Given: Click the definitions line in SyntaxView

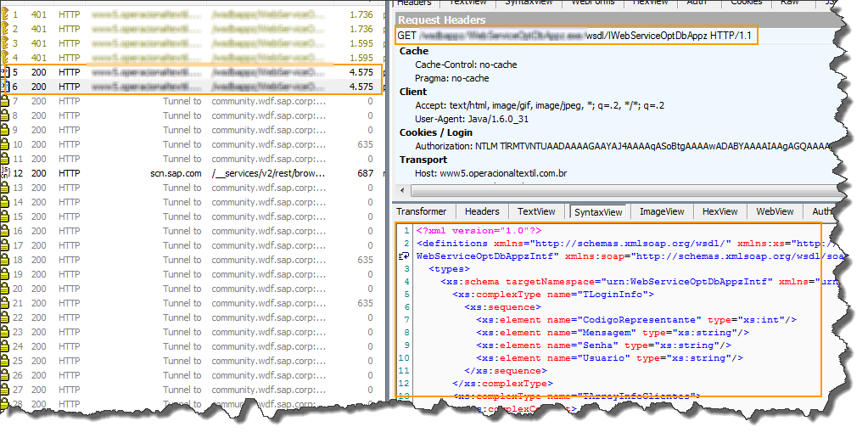Looking at the screenshot, I should [629, 243].
